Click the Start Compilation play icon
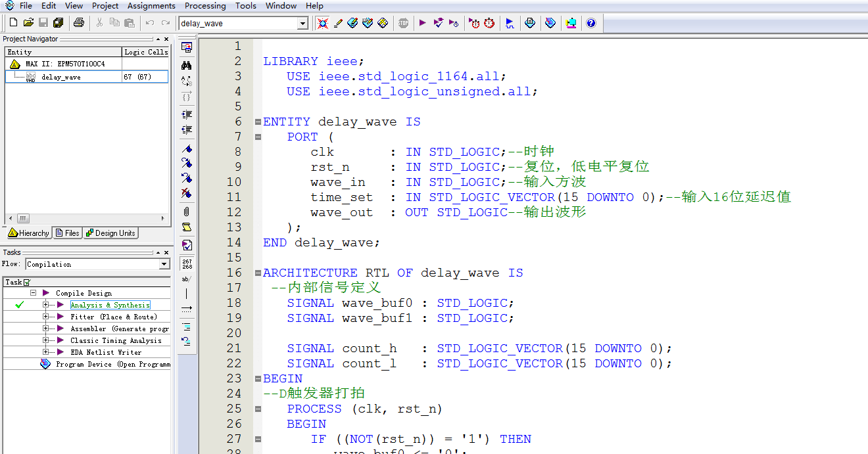Image resolution: width=868 pixels, height=454 pixels. click(422, 23)
